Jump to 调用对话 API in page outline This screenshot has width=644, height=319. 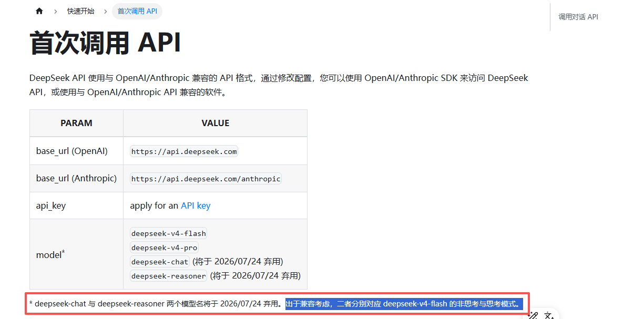pyautogui.click(x=578, y=17)
